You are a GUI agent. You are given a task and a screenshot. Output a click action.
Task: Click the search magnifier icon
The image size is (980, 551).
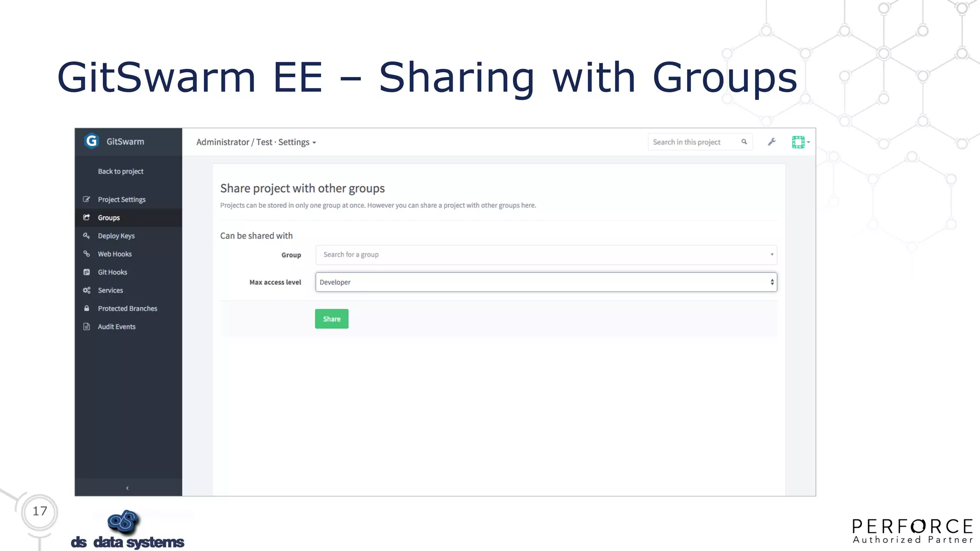click(744, 142)
